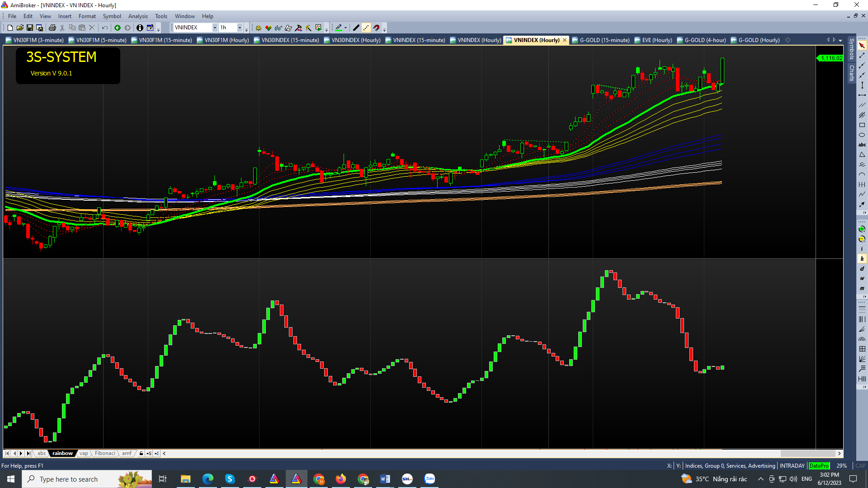This screenshot has width=868, height=488.
Task: Click the abc text tool
Action: (x=862, y=145)
